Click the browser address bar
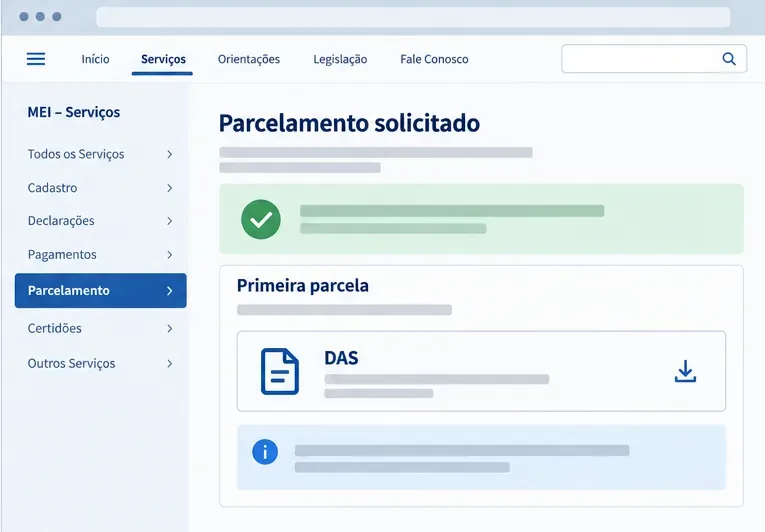 [413, 17]
